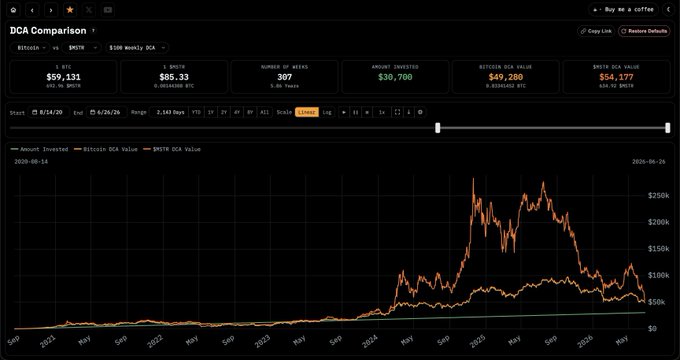Select the YTD range
This screenshot has width=680, height=360.
click(x=196, y=112)
